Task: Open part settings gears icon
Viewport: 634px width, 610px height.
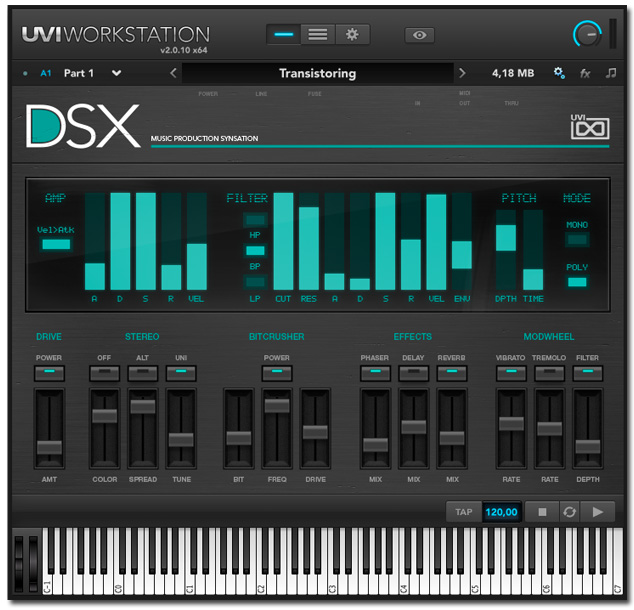Action: point(559,73)
